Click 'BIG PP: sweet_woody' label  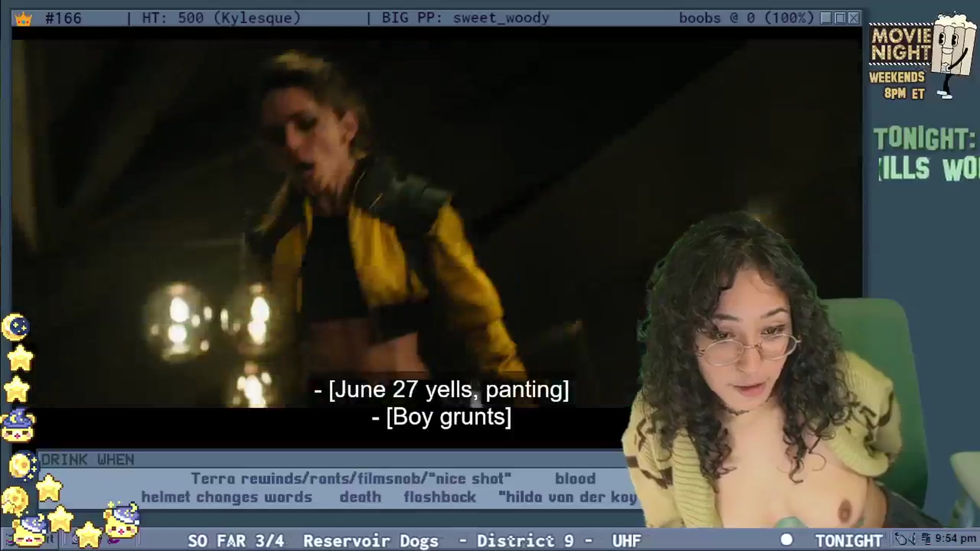465,18
